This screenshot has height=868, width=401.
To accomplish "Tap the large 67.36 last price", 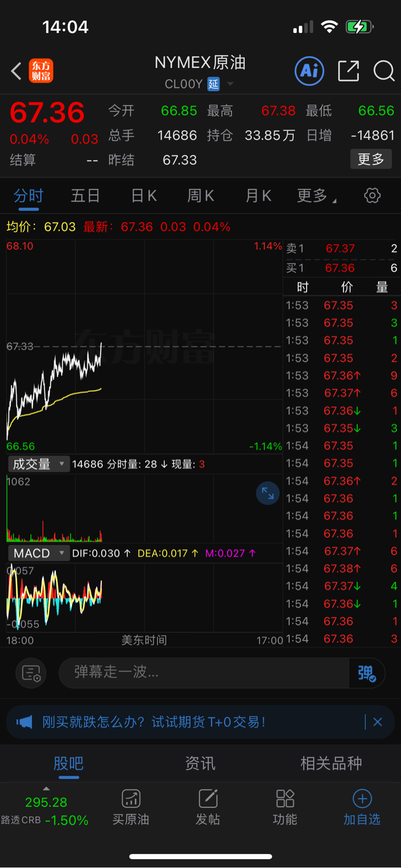I will coord(47,113).
